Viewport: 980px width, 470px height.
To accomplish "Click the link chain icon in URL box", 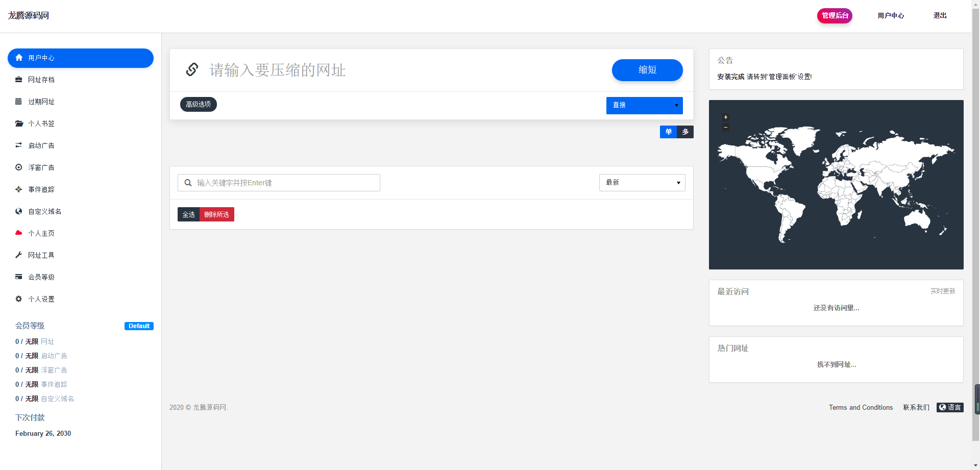I will pos(192,69).
